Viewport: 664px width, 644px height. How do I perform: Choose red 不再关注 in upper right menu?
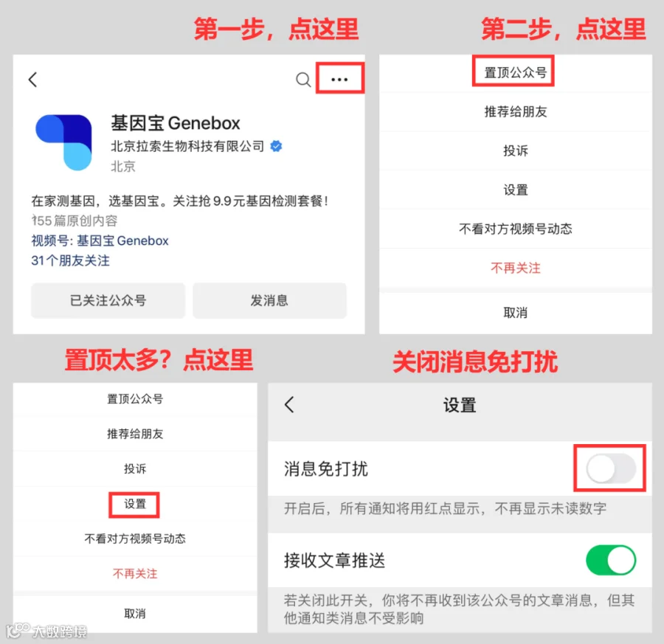[x=516, y=268]
